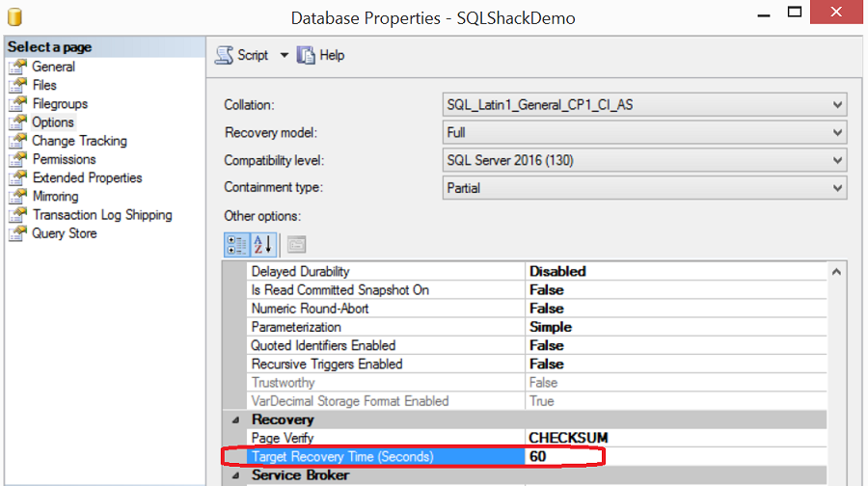The width and height of the screenshot is (868, 486).
Task: Collapse the Recovery section
Action: coord(236,419)
